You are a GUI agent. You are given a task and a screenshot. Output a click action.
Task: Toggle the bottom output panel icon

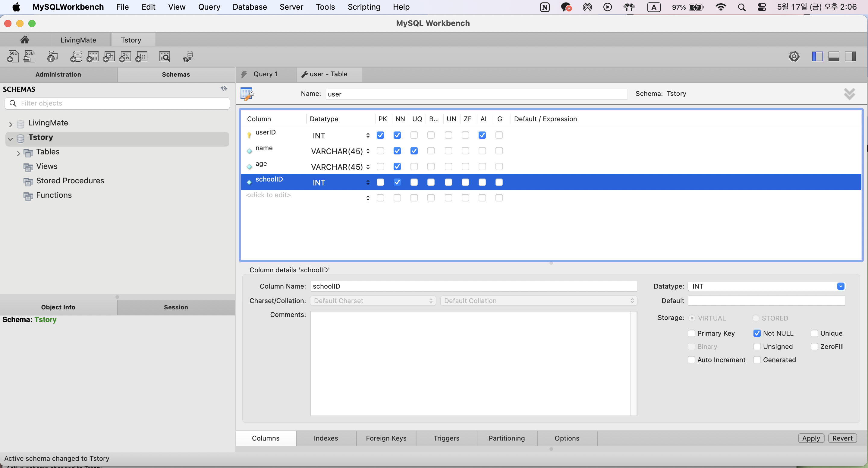pos(834,56)
